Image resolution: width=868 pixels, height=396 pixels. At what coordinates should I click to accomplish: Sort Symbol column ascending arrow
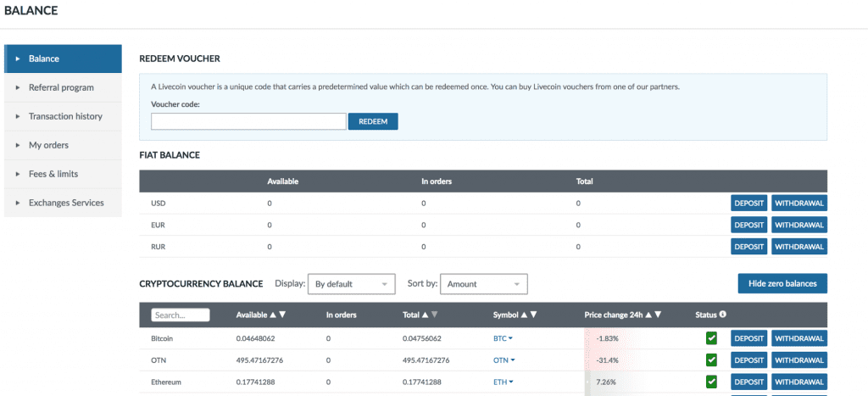524,315
